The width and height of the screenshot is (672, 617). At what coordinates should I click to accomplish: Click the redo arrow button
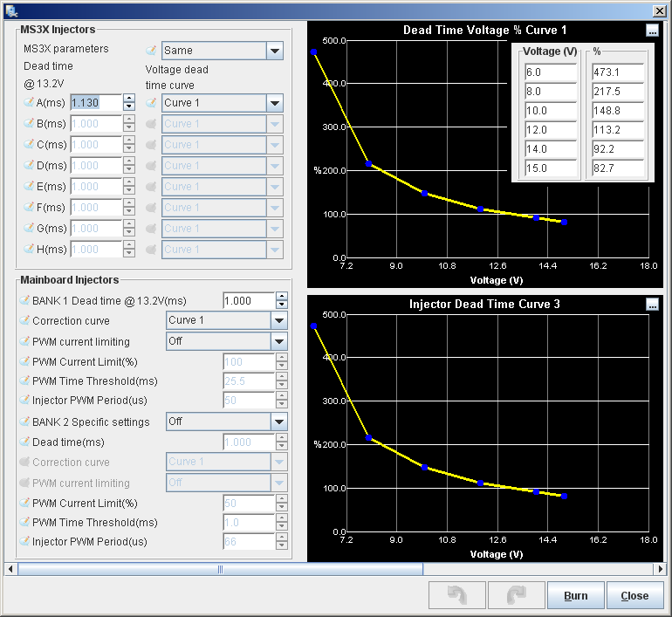pyautogui.click(x=517, y=595)
